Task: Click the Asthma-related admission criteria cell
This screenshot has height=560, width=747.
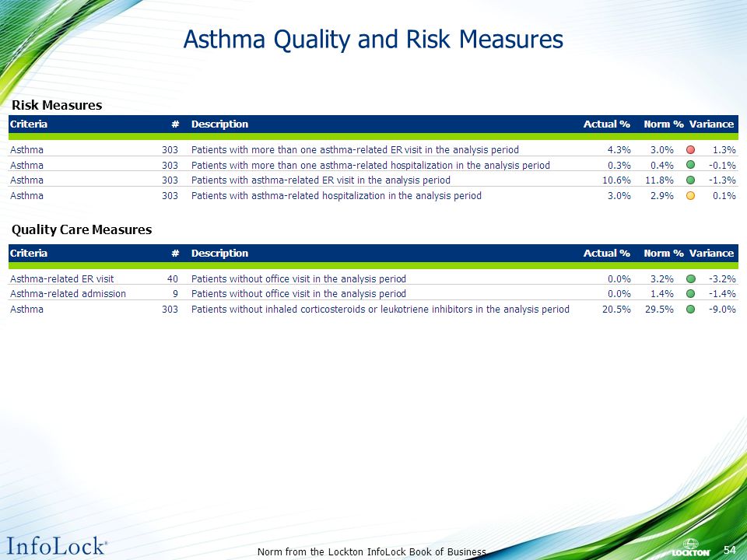Action: (x=68, y=294)
